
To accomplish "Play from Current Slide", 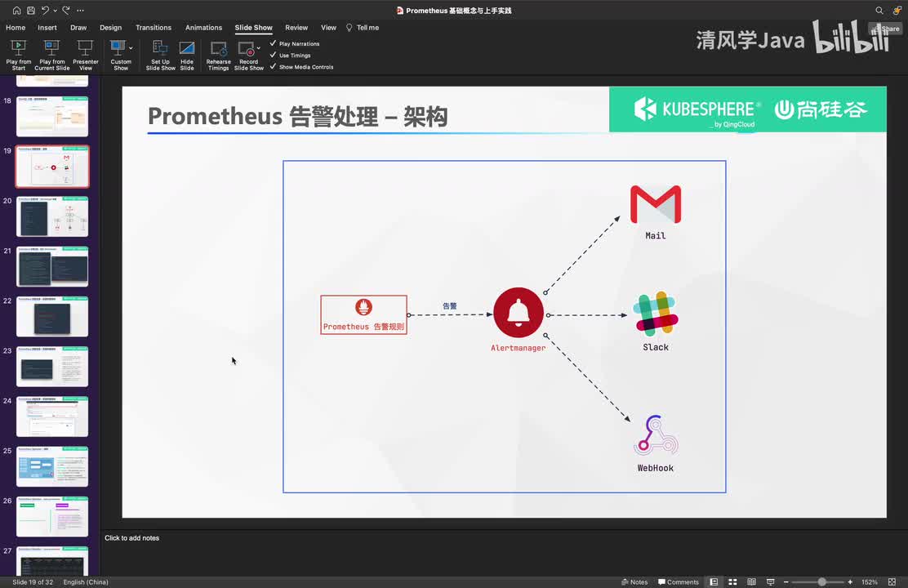I will click(52, 56).
